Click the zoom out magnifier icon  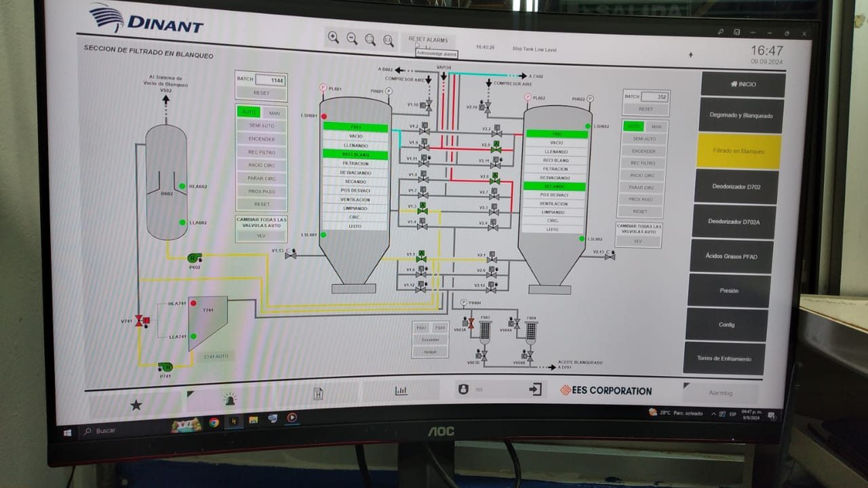pos(352,39)
